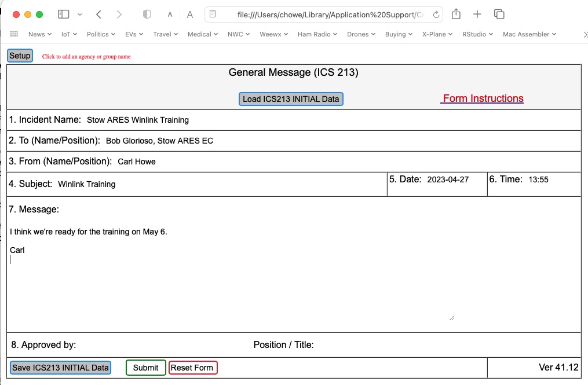Go back with the back arrow
The height and width of the screenshot is (385, 588).
click(x=99, y=14)
